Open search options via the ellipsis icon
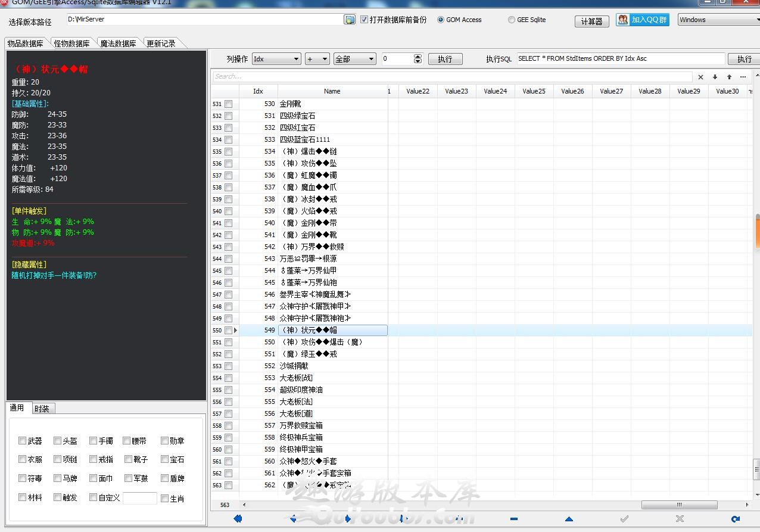 coord(743,77)
